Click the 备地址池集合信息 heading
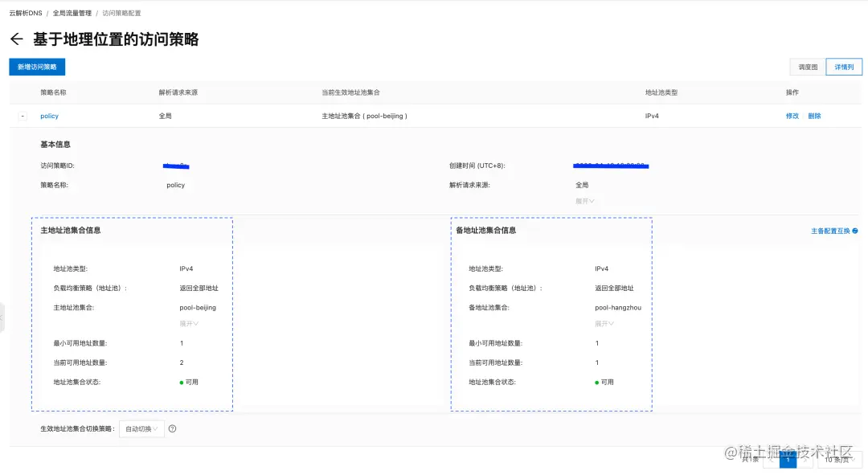The width and height of the screenshot is (868, 475). click(486, 231)
